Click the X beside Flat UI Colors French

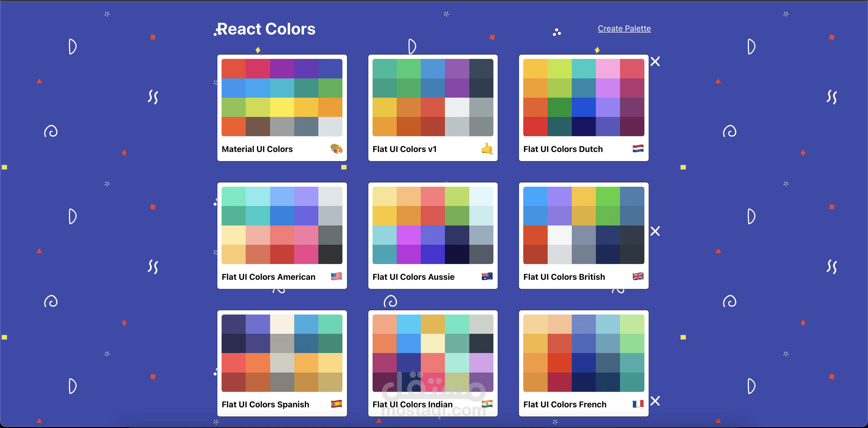tap(655, 401)
